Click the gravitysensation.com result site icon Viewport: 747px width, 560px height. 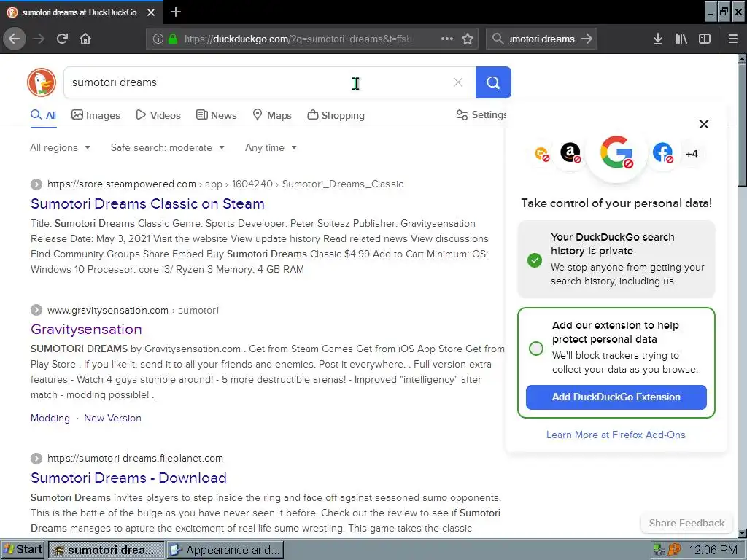click(x=36, y=310)
